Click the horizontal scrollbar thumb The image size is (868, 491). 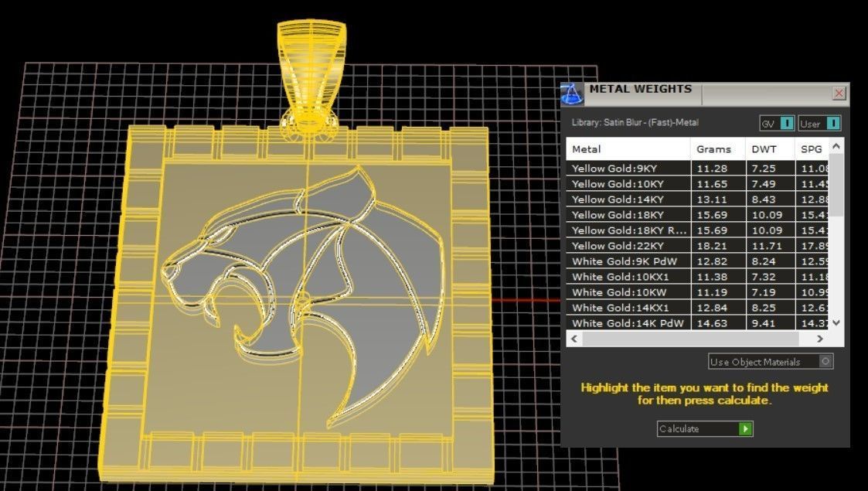point(690,338)
